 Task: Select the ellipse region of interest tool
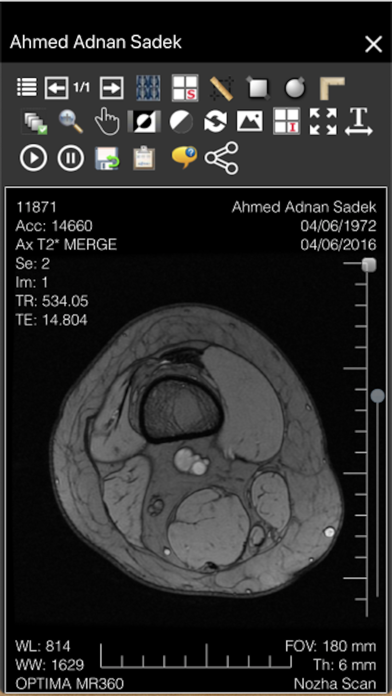click(x=295, y=87)
